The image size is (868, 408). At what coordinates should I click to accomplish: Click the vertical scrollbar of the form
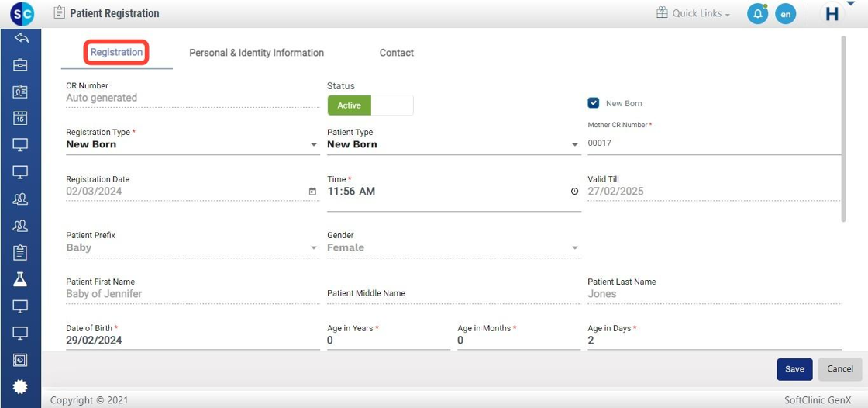click(844, 129)
